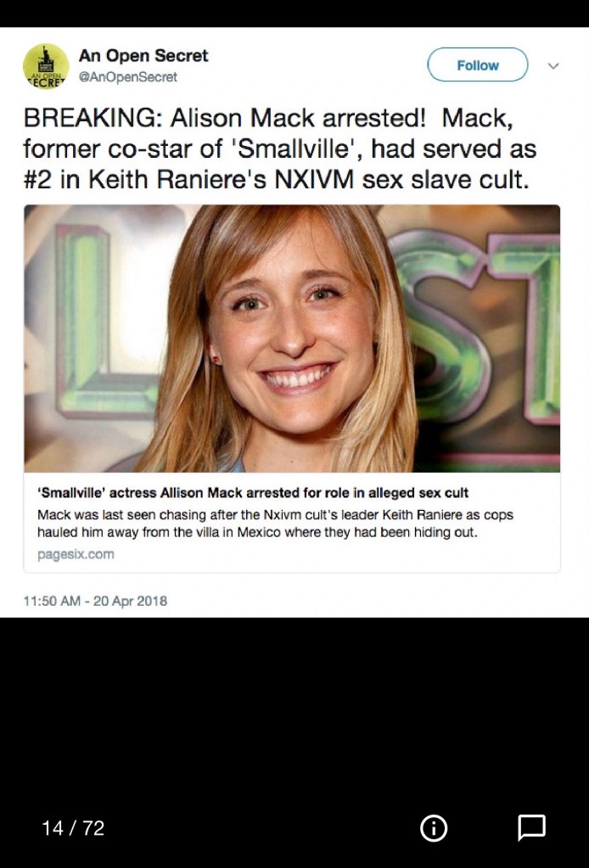Click the green ST letters in the photo
This screenshot has width=589, height=868.
(x=476, y=327)
